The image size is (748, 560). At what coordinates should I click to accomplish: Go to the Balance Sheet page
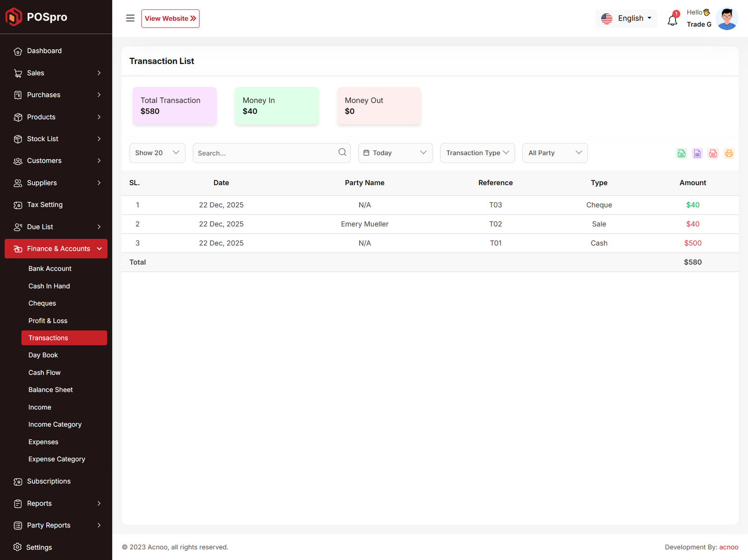point(50,390)
